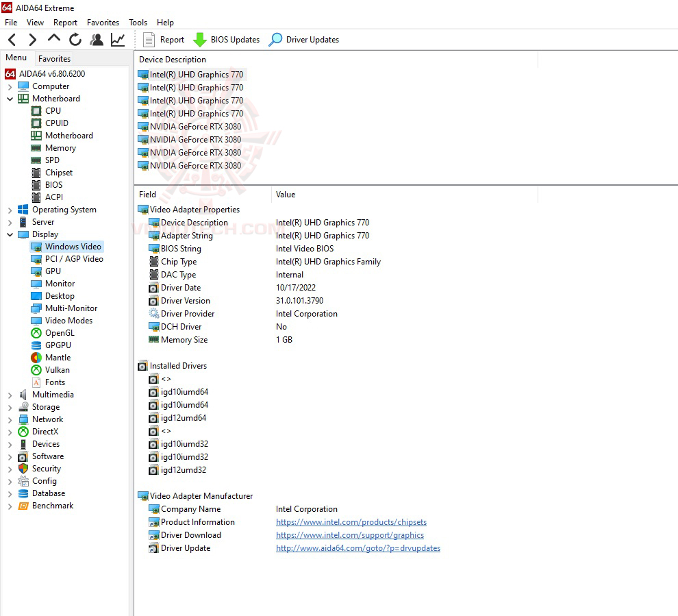This screenshot has width=678, height=616.
Task: Select the Mantle item icon
Action: [x=36, y=358]
